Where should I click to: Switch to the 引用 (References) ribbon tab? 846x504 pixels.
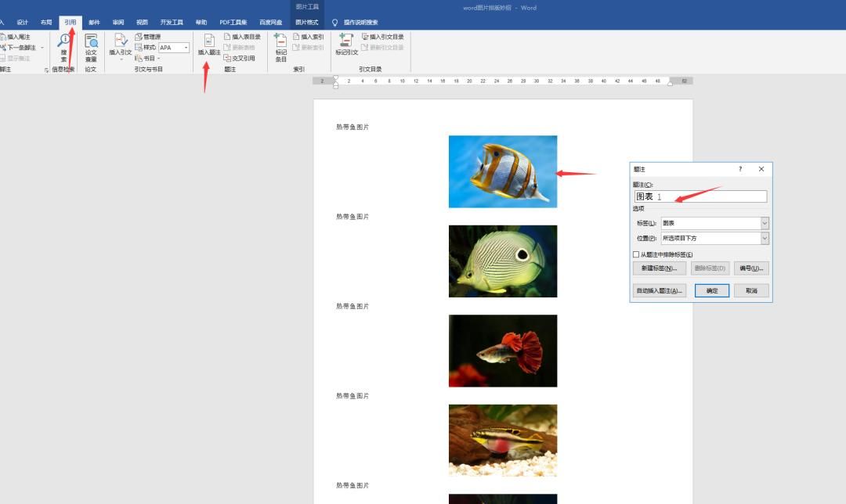point(70,23)
